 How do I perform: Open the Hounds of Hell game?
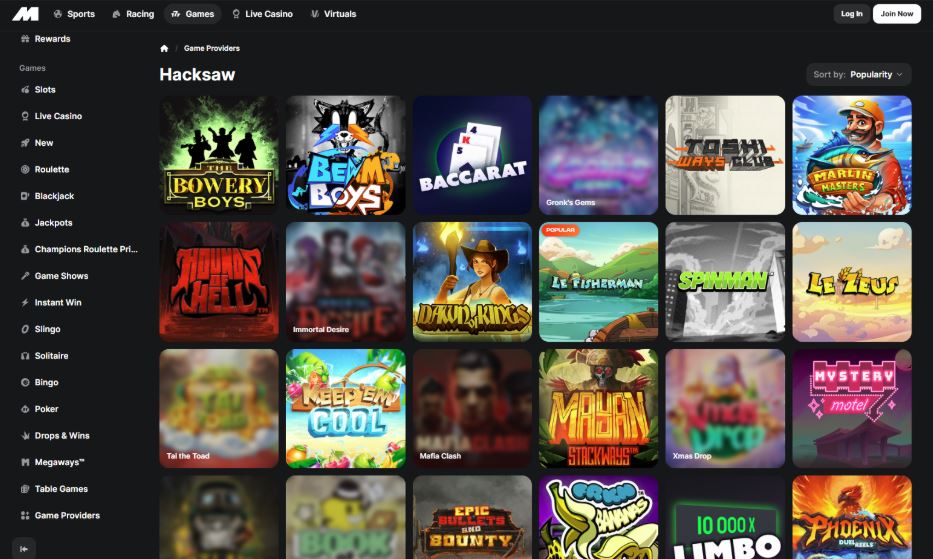pyautogui.click(x=219, y=282)
